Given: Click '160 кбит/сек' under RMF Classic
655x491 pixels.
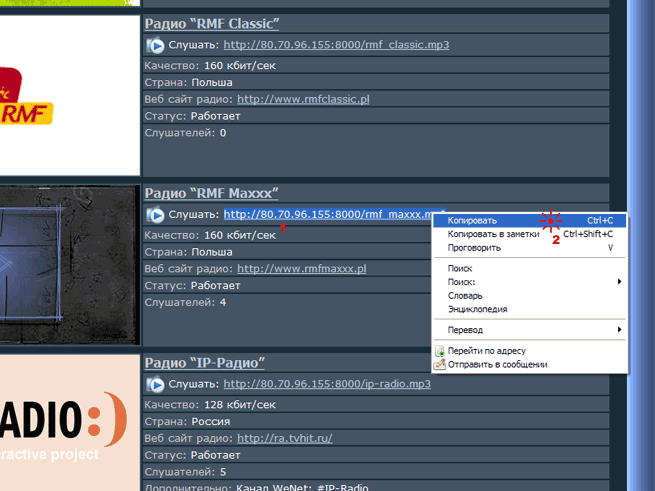Looking at the screenshot, I should pos(240,66).
